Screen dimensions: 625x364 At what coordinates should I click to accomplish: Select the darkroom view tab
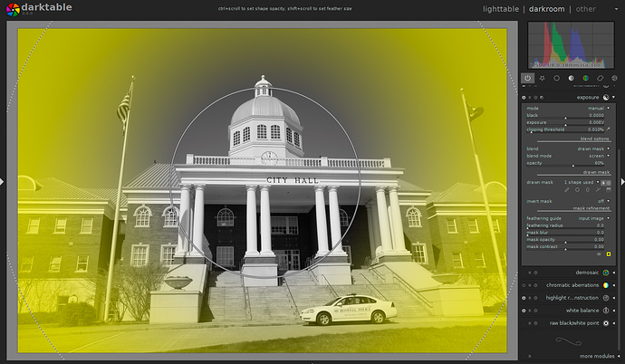tap(546, 9)
